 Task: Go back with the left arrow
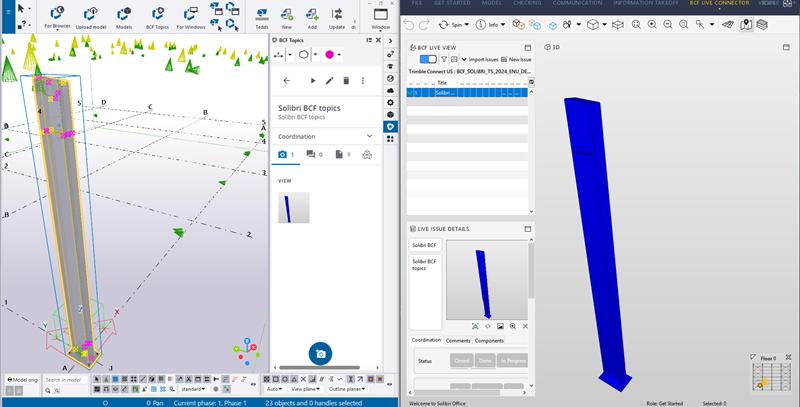[x=287, y=80]
